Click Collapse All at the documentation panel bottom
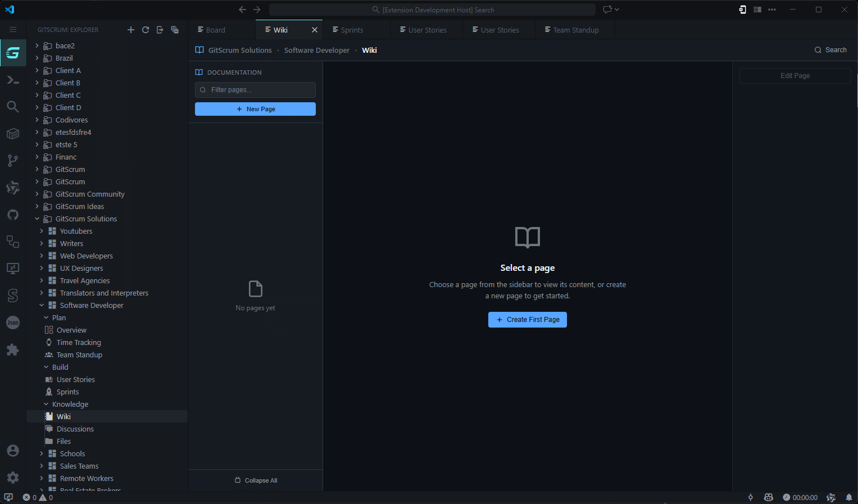858x504 pixels. tap(256, 480)
